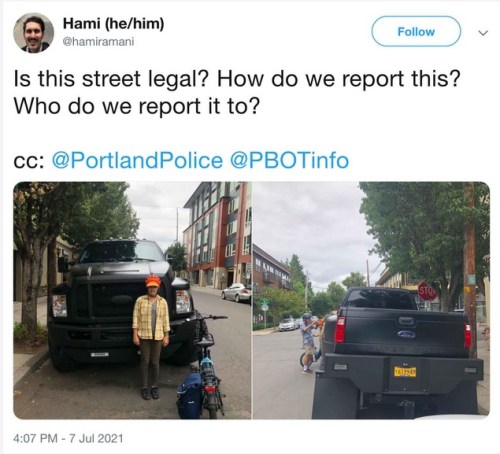
Task: Click the 4:07 PM - 7 Jul 2021 timestamp
Action: pos(68,438)
